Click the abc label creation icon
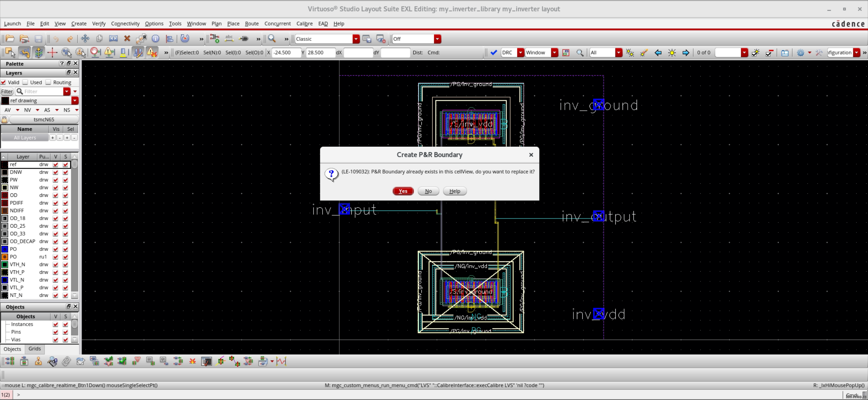This screenshot has width=868, height=400. tap(229, 39)
